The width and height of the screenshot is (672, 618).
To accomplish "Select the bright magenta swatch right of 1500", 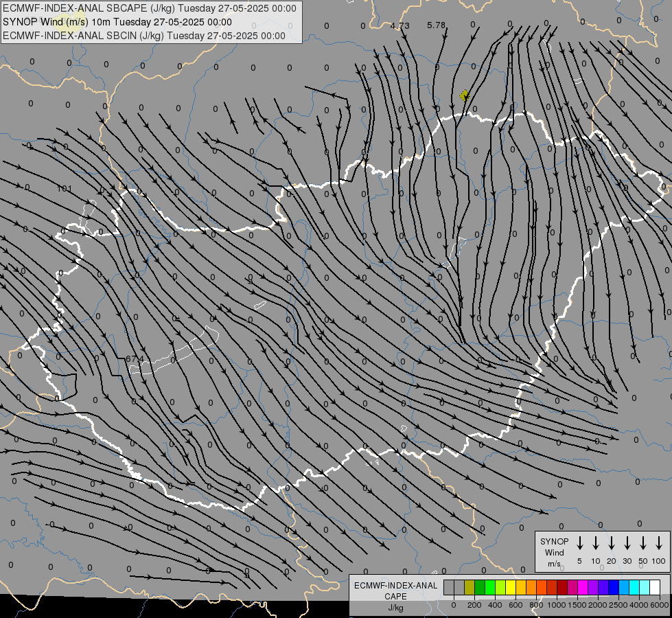I will click(583, 587).
